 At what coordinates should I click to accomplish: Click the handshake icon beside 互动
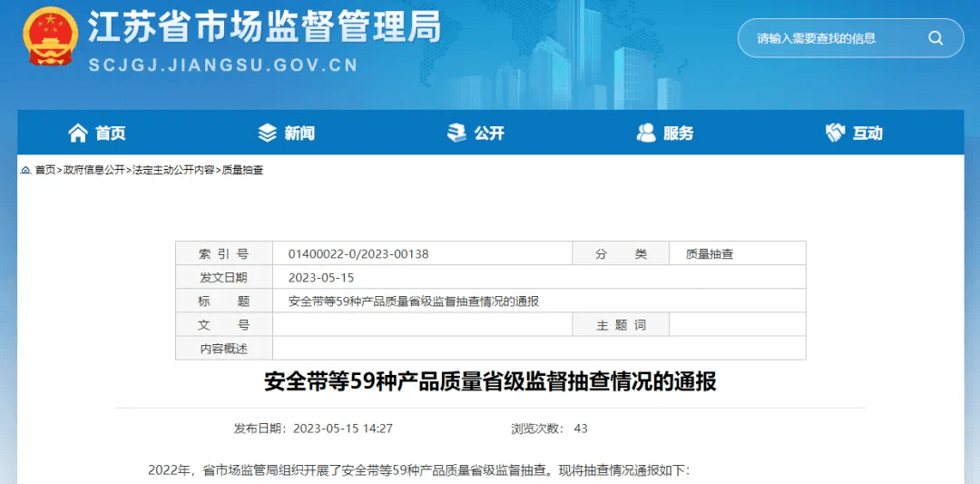(835, 133)
